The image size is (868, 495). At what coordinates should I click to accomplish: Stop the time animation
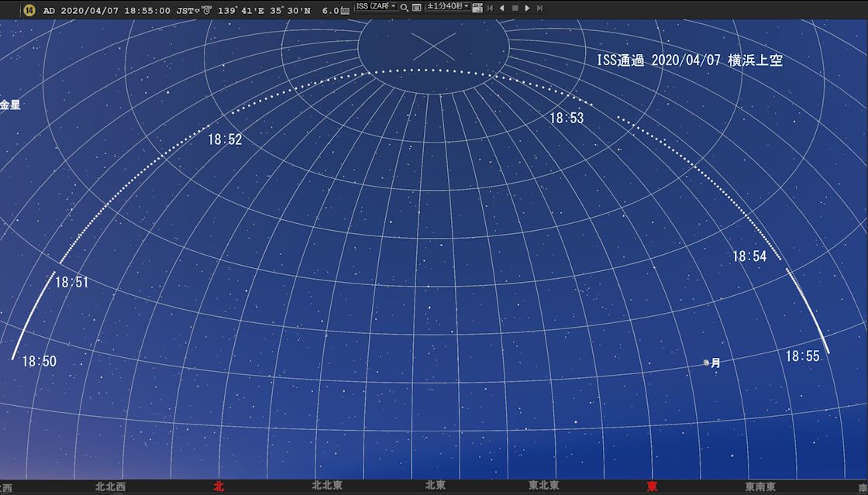pos(515,8)
